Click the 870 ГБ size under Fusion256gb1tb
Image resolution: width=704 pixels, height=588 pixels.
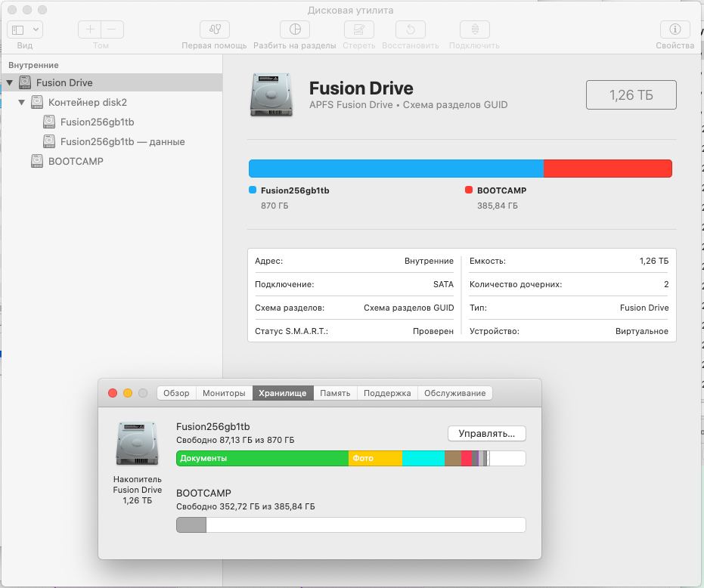[274, 206]
